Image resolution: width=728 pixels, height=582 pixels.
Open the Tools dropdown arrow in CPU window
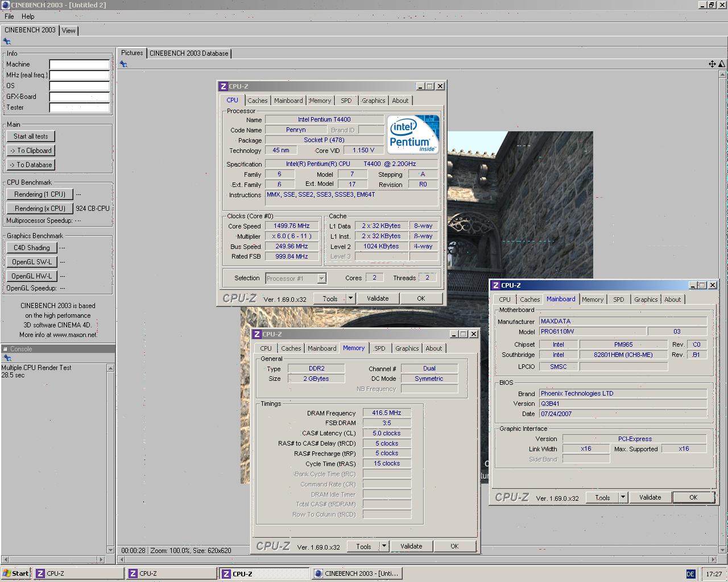[351, 298]
